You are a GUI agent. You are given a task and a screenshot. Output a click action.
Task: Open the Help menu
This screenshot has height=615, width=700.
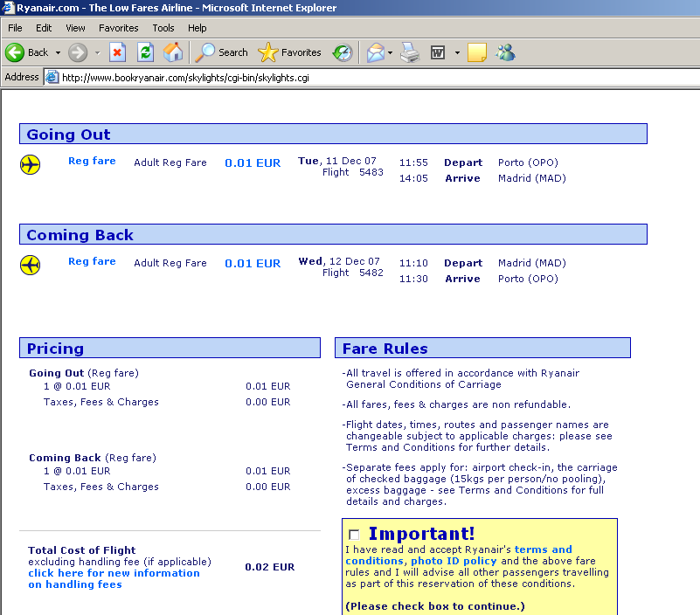[198, 28]
